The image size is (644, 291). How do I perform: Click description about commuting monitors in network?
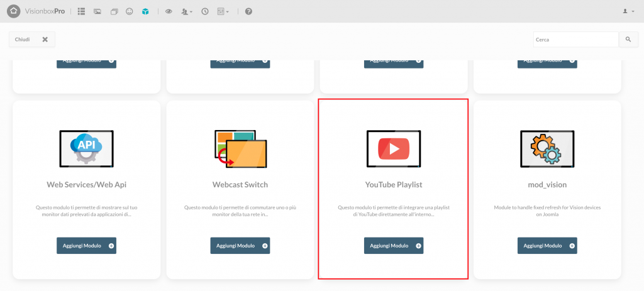pos(240,211)
